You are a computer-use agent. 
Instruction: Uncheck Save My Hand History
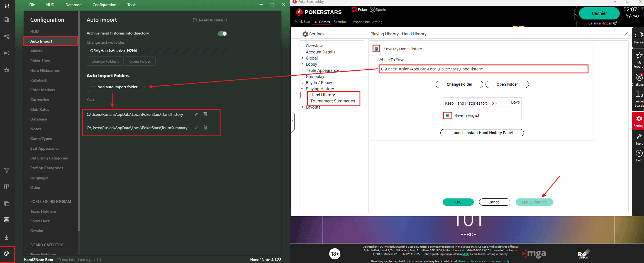click(x=376, y=48)
